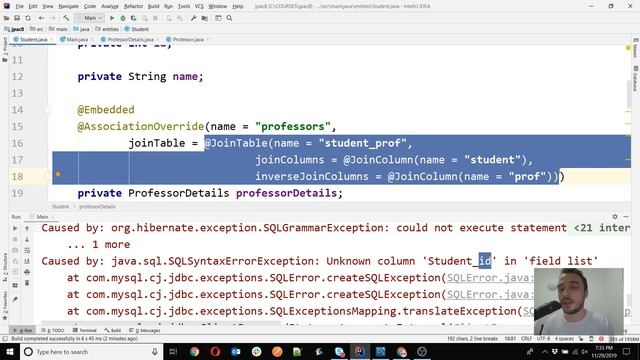Open the TODO tool window

click(53, 330)
